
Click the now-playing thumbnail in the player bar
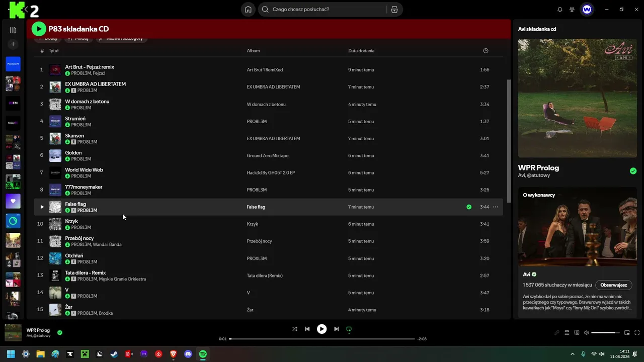tap(13, 332)
